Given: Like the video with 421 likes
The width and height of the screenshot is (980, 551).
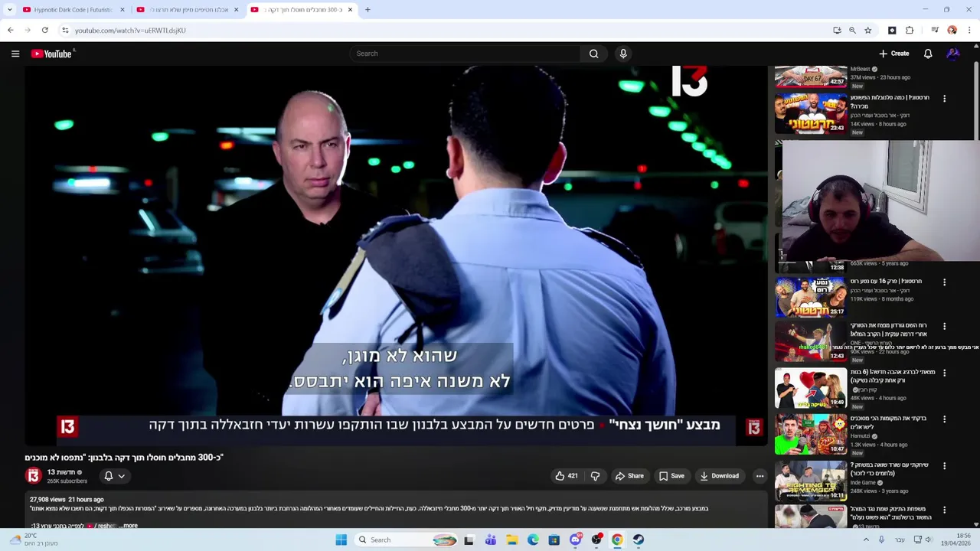Looking at the screenshot, I should (567, 476).
